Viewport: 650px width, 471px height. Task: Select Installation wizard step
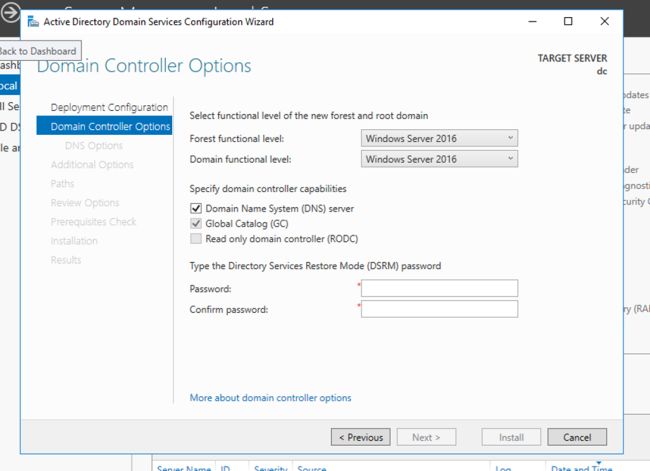click(74, 241)
